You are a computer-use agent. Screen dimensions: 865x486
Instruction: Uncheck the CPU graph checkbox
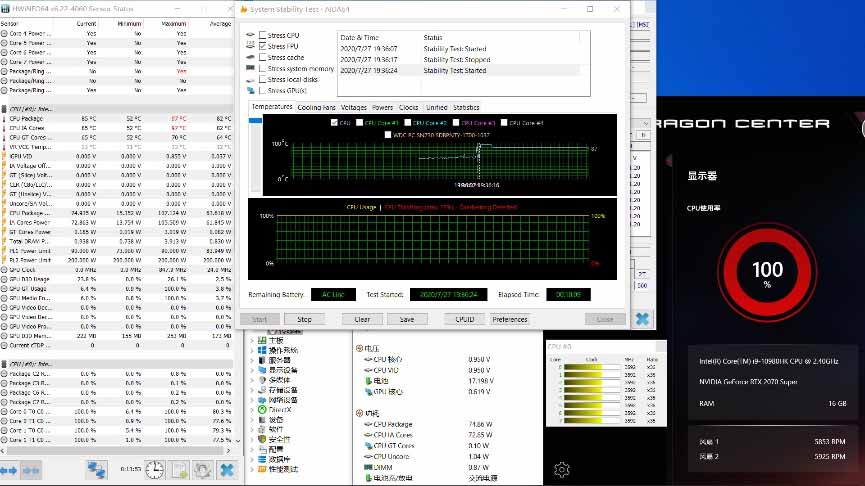334,122
